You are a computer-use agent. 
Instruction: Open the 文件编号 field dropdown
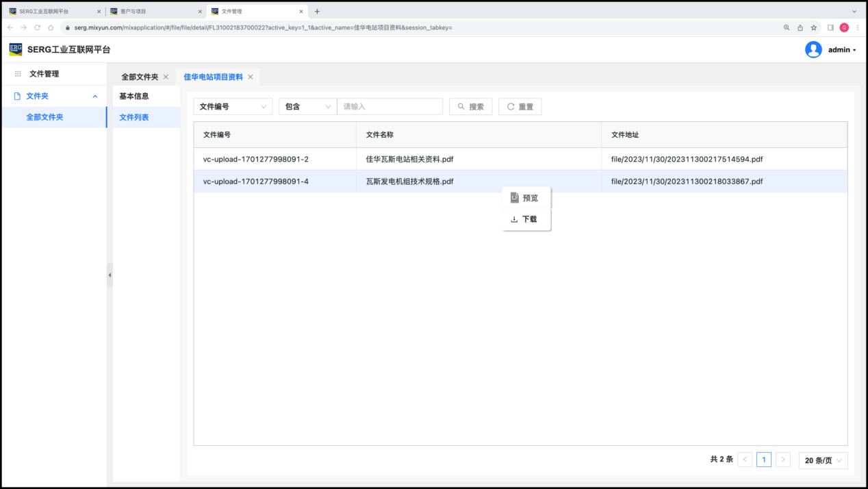pos(233,107)
